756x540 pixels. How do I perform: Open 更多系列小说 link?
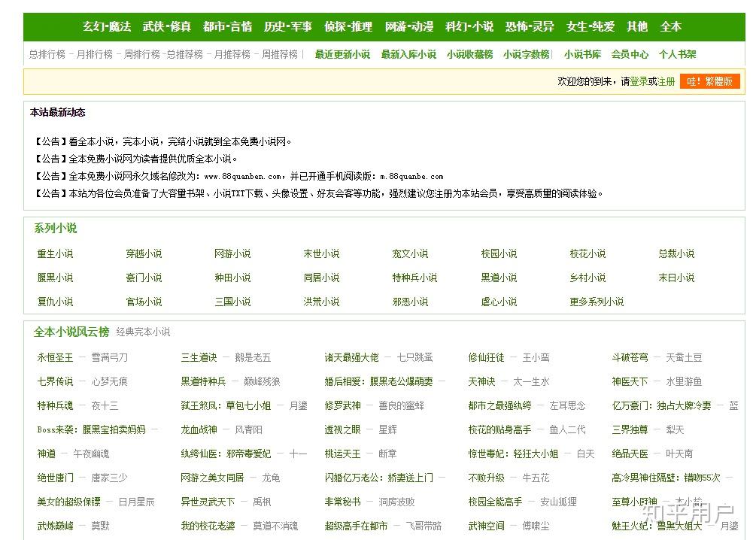click(597, 302)
